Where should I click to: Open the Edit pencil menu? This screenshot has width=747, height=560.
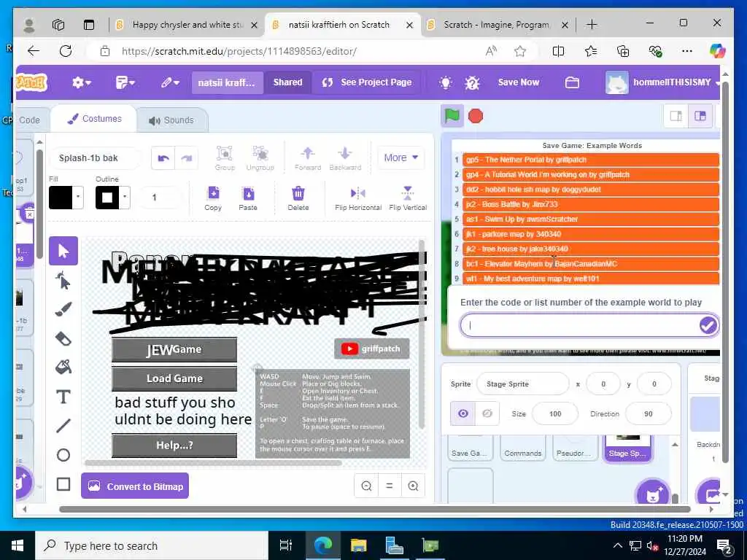tap(170, 82)
